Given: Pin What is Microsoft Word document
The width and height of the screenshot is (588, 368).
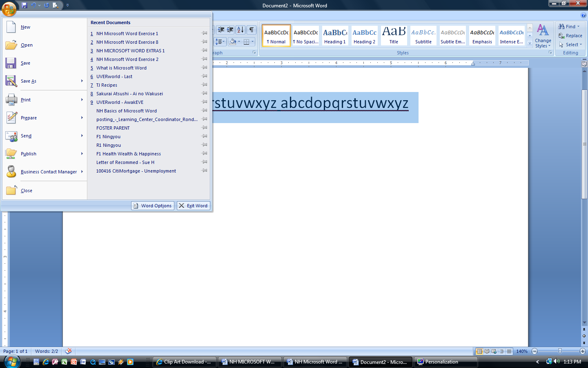Looking at the screenshot, I should click(x=205, y=67).
